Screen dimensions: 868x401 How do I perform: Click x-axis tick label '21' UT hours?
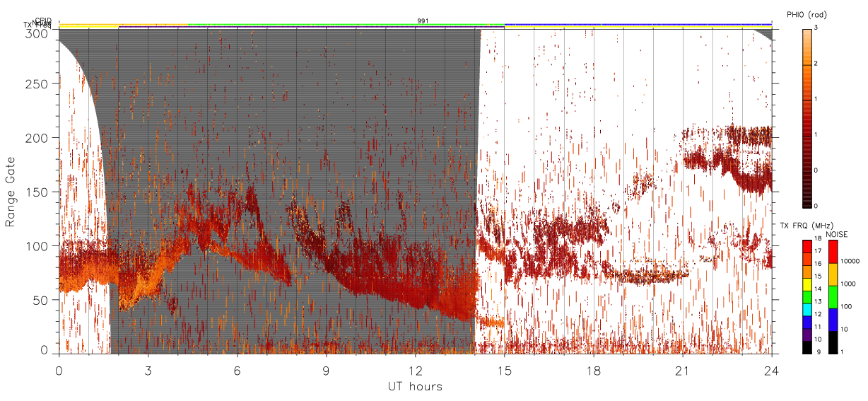[682, 370]
